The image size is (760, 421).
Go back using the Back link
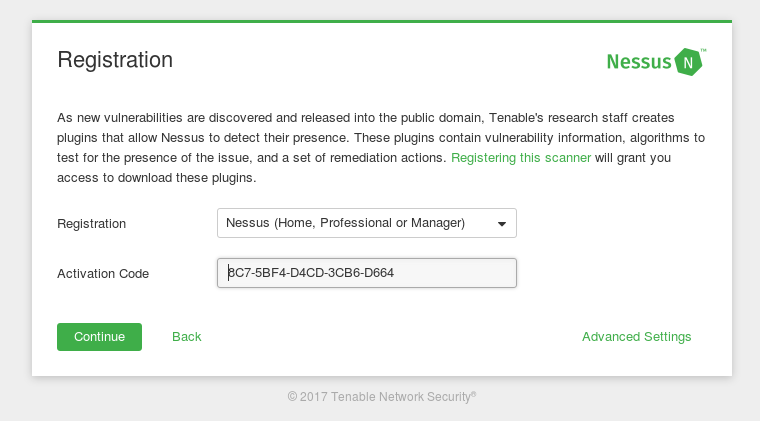187,337
